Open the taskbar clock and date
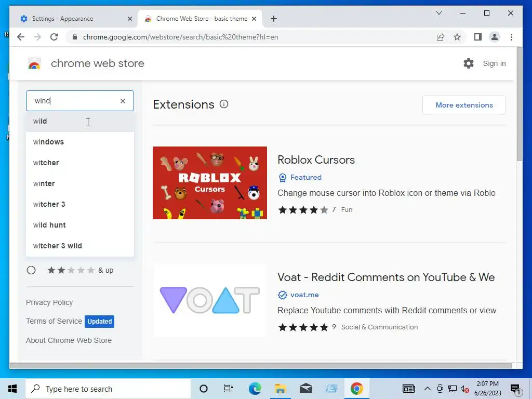Image resolution: width=532 pixels, height=399 pixels. click(487, 389)
